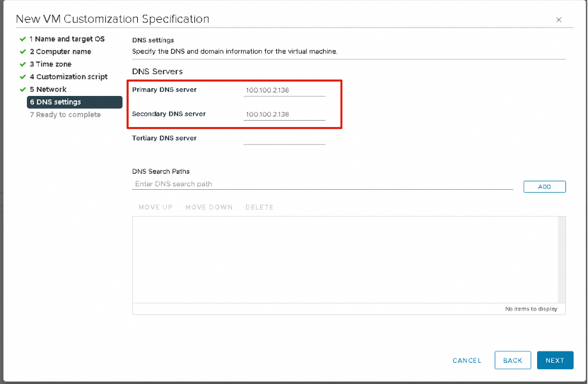Click the green checkmark beside Customization script
588x384 pixels.
[x=23, y=77]
